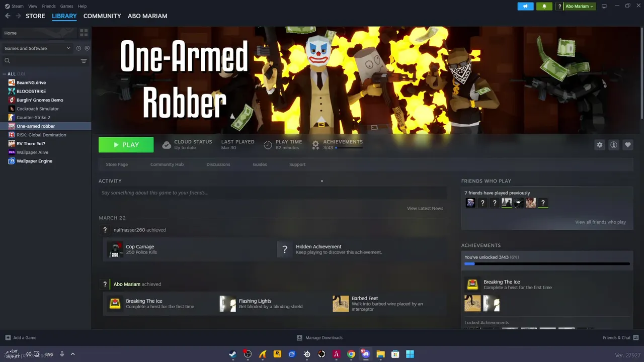
Task: Add game to favorites heart icon
Action: (627, 145)
